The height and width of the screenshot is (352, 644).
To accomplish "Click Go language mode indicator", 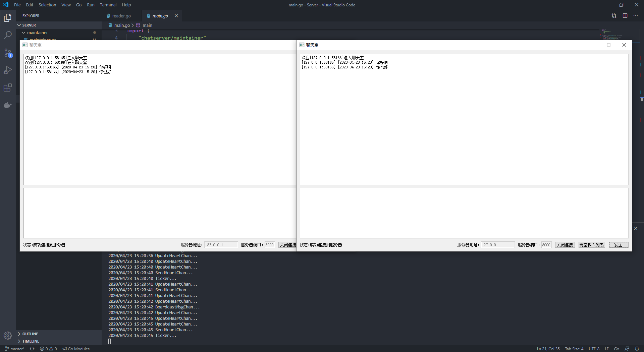I will pos(616,349).
